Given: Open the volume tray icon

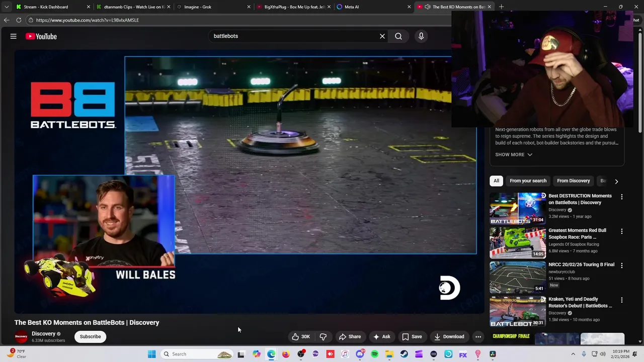Looking at the screenshot, I should [603, 354].
